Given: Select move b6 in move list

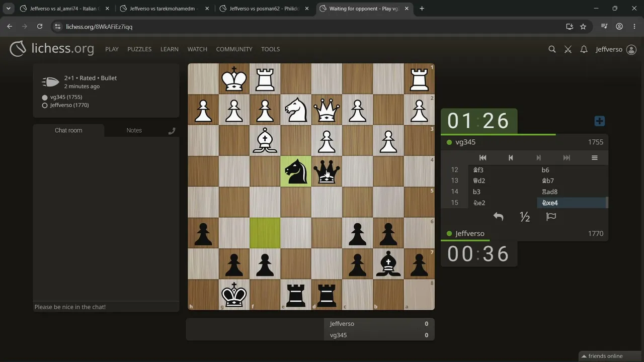Looking at the screenshot, I should [x=572, y=170].
